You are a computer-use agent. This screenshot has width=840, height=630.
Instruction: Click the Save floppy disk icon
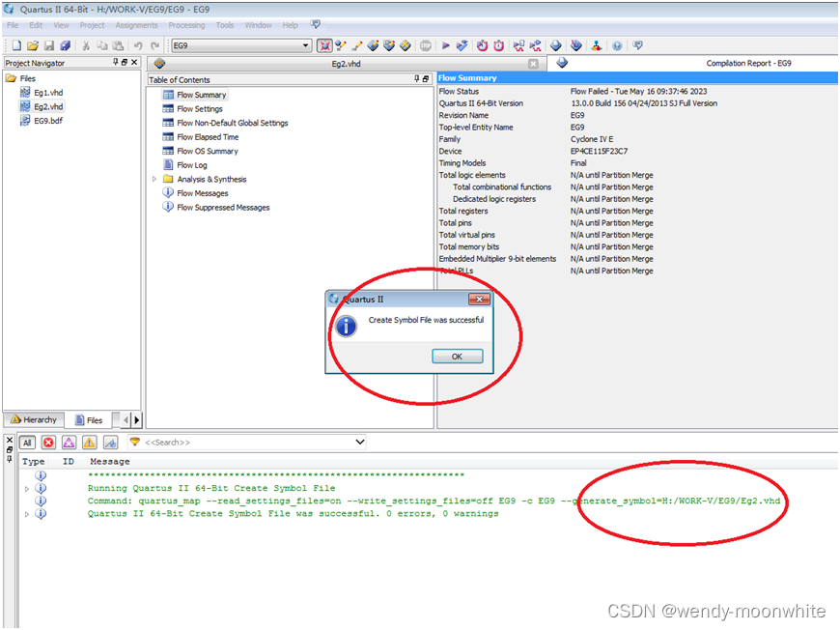tap(48, 45)
